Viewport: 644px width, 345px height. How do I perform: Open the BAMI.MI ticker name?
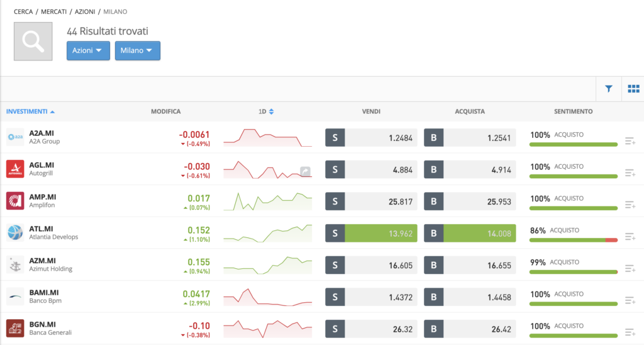[44, 292]
